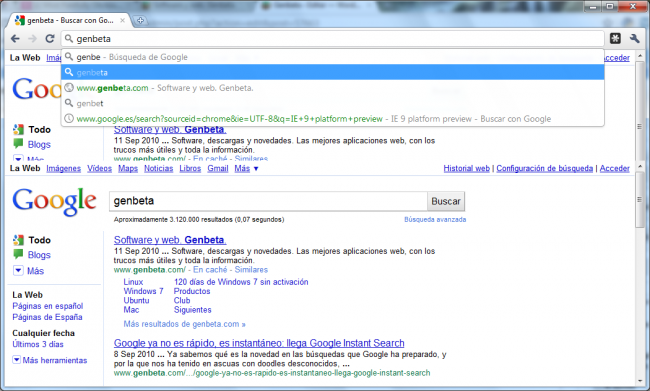Image resolution: width=650 pixels, height=391 pixels.
Task: Open '120 días de Windows 7 sin activación'
Action: (x=241, y=282)
